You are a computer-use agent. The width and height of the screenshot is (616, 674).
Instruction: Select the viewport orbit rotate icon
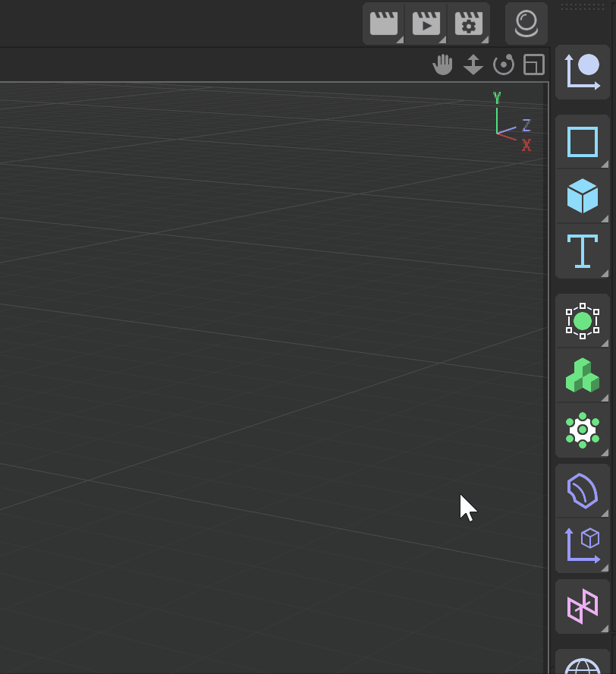click(x=504, y=65)
